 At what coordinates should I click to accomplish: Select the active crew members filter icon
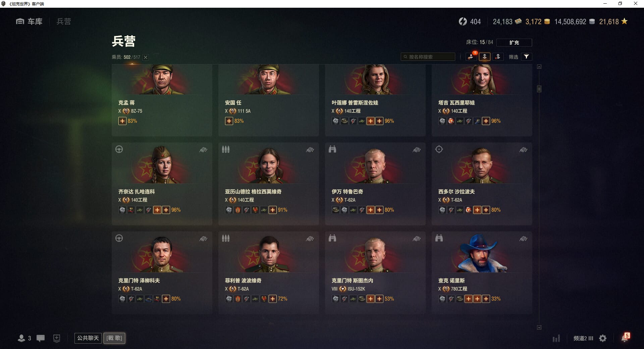click(484, 57)
